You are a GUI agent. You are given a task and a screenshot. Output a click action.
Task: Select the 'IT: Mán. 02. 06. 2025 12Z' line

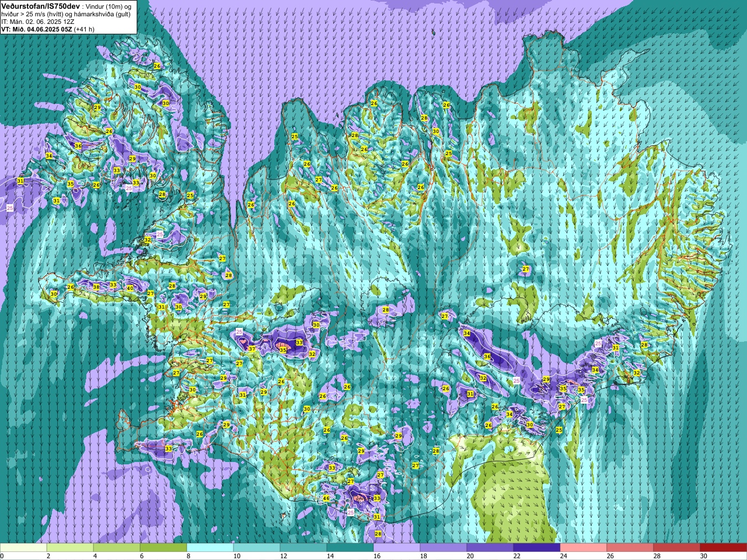[x=38, y=21]
